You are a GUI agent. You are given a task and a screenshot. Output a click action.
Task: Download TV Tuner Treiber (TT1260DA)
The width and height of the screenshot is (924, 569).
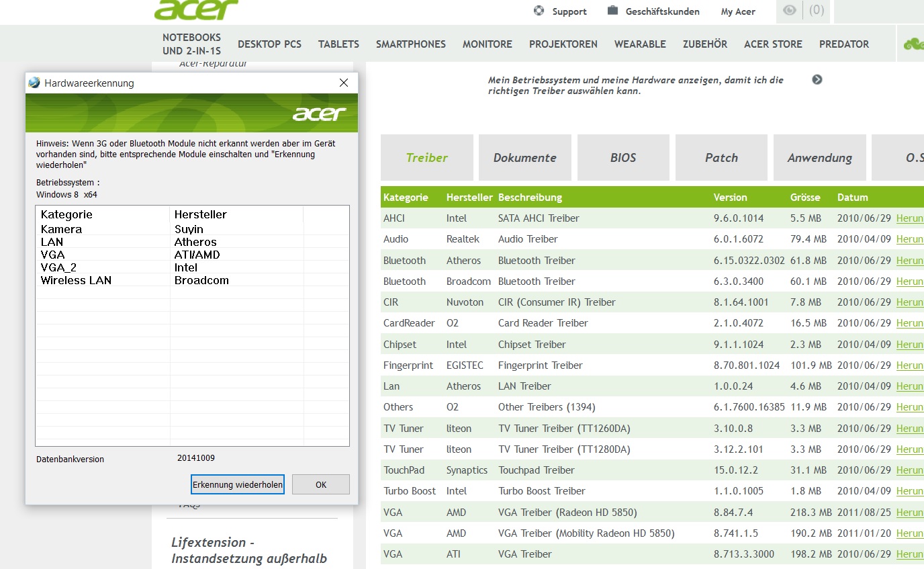tap(910, 429)
